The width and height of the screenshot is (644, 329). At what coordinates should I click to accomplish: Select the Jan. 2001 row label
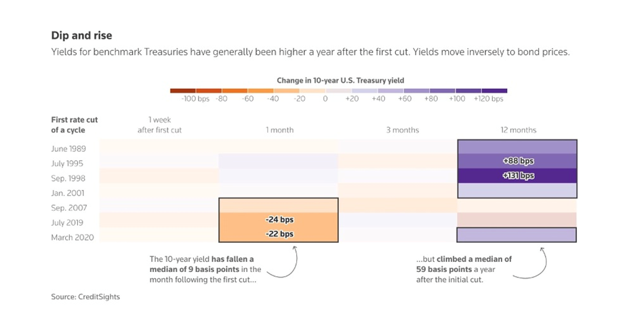point(68,193)
